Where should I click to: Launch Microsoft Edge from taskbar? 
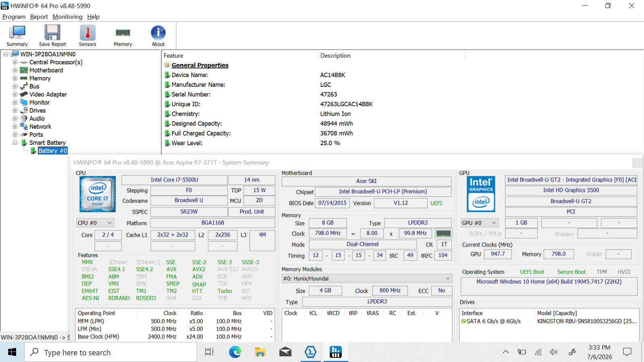(235, 352)
